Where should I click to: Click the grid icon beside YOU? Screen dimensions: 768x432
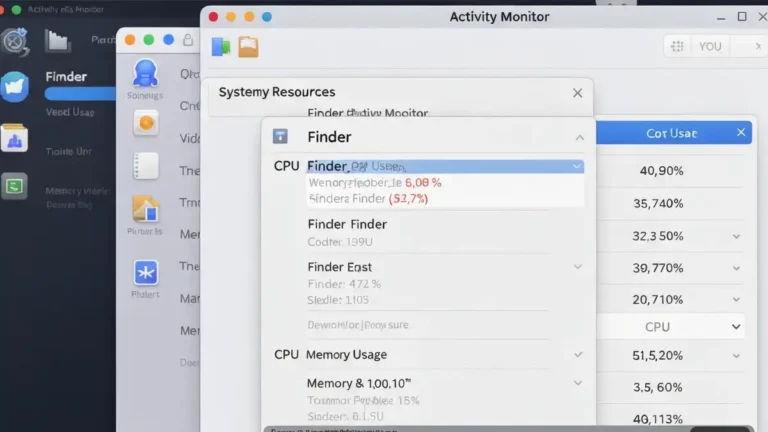pyautogui.click(x=677, y=46)
